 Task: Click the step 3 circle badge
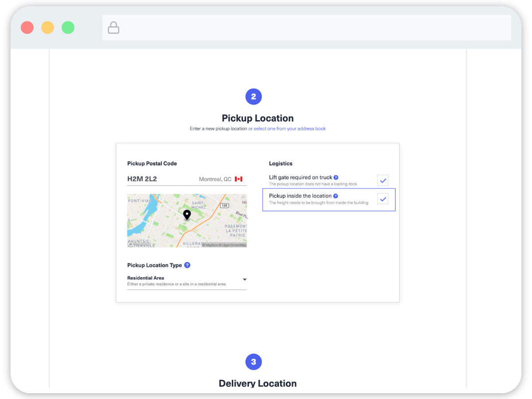coord(254,362)
